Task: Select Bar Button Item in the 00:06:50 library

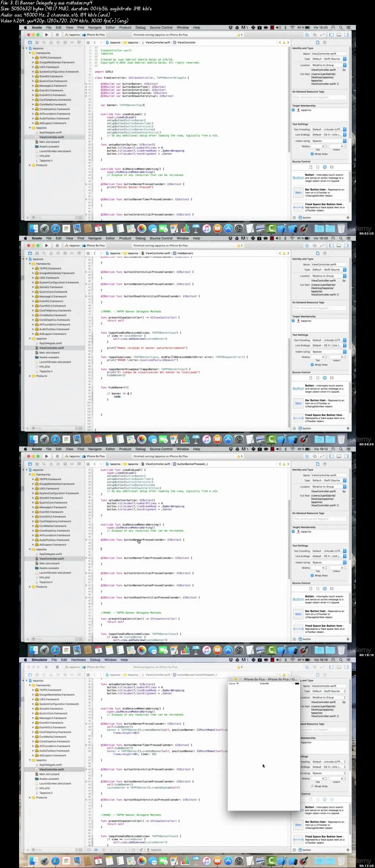Action: point(320,404)
